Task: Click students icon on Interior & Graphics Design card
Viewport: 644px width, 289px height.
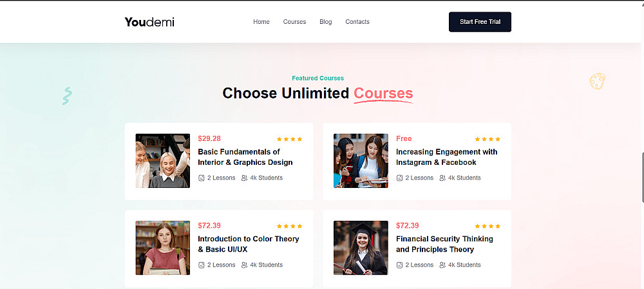Action: [x=244, y=178]
